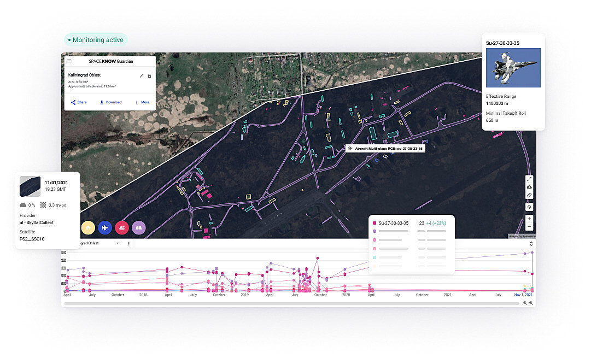Open the map layers selector
Screen dimensions: 591x364
coord(529,207)
